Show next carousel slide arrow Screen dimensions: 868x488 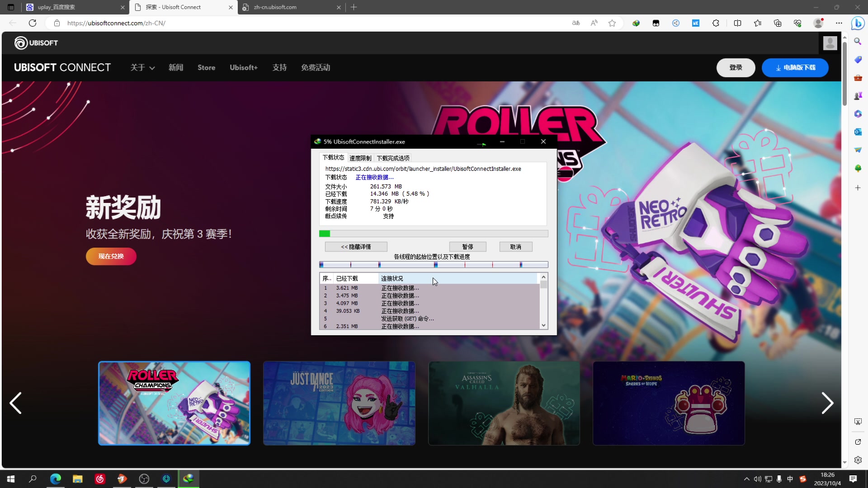click(827, 403)
